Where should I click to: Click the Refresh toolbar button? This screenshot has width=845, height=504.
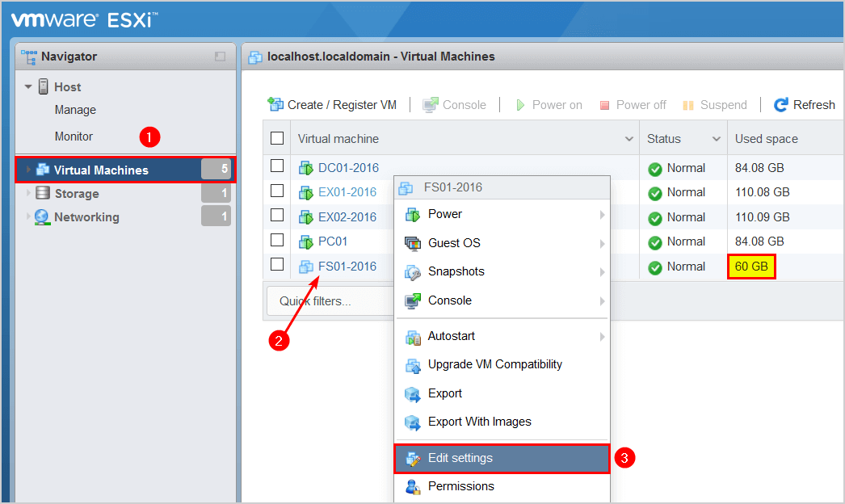tap(804, 104)
